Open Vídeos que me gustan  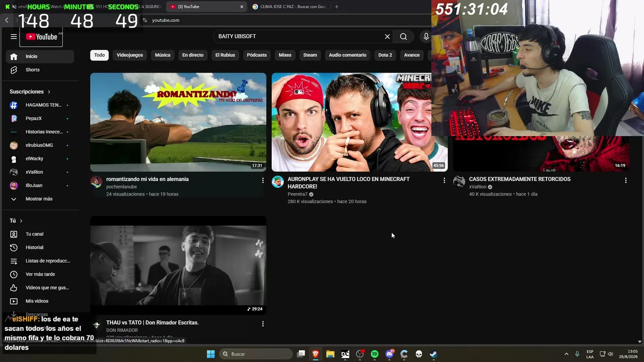click(40, 288)
